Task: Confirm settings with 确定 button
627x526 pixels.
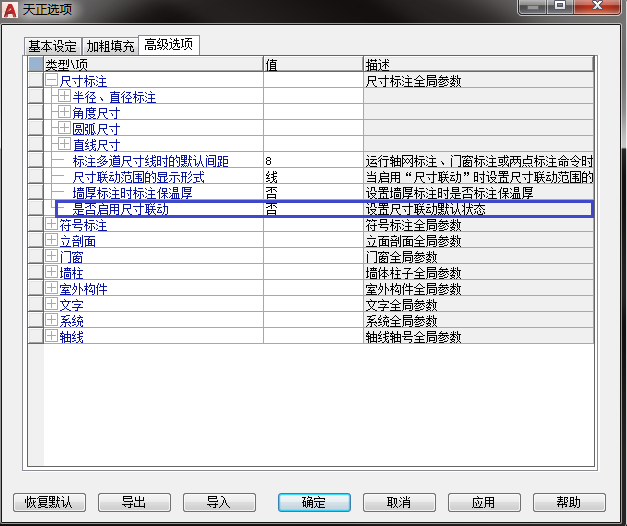Action: 314,502
